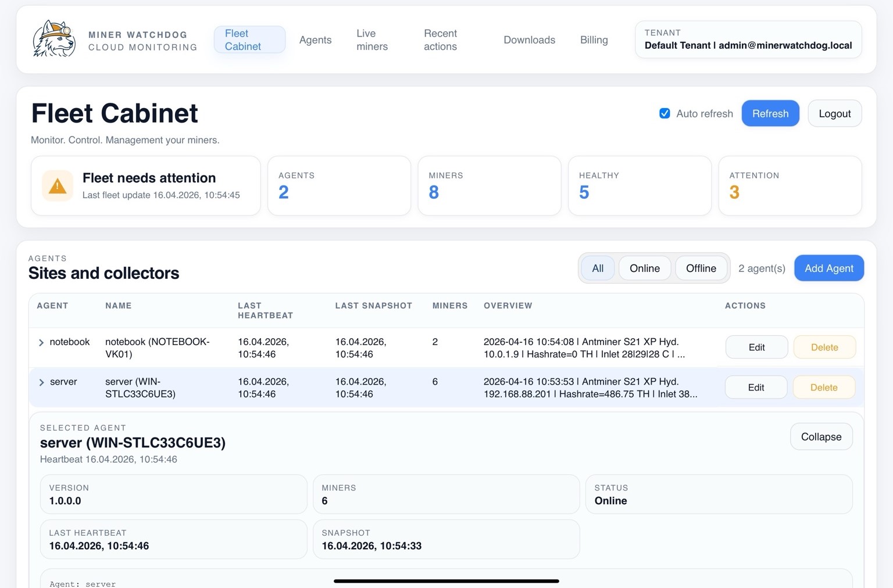Viewport: 893px width, 588px height.
Task: Click the Healthy count card
Action: pyautogui.click(x=640, y=185)
